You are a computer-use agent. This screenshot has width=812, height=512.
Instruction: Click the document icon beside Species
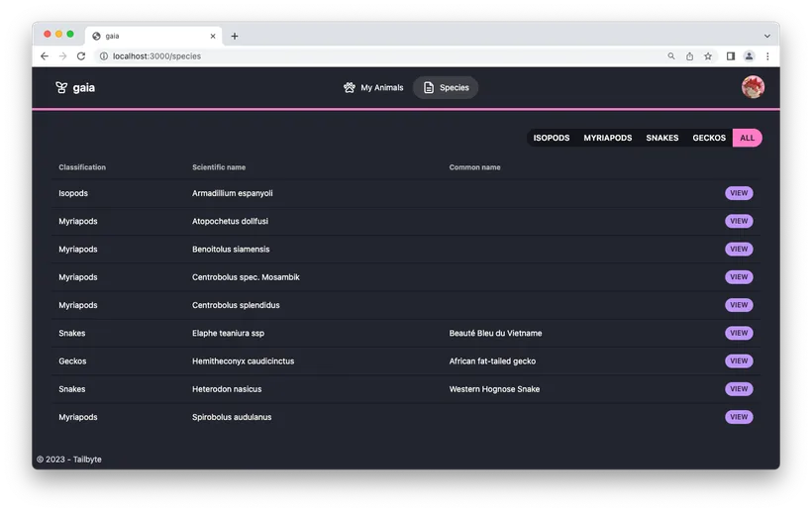(x=429, y=87)
